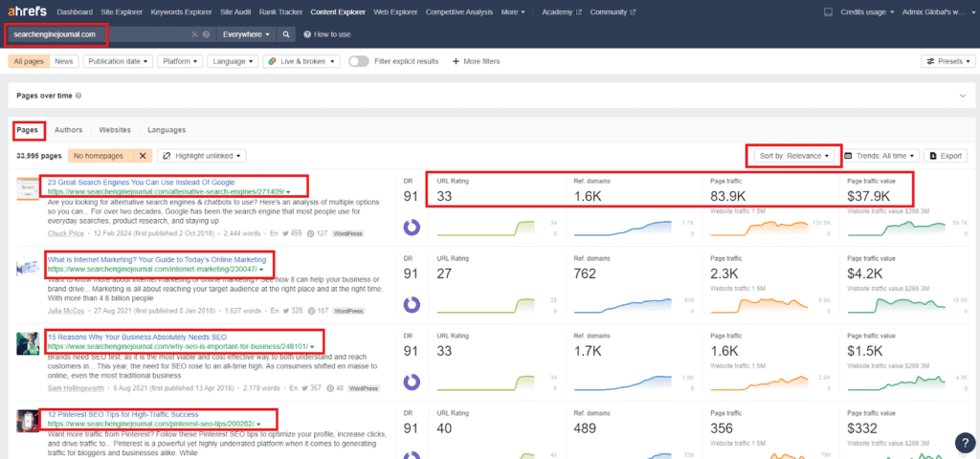Screen dimensions: 980x459
Task: Expand the Pages over time panel chevron
Action: click(x=963, y=97)
